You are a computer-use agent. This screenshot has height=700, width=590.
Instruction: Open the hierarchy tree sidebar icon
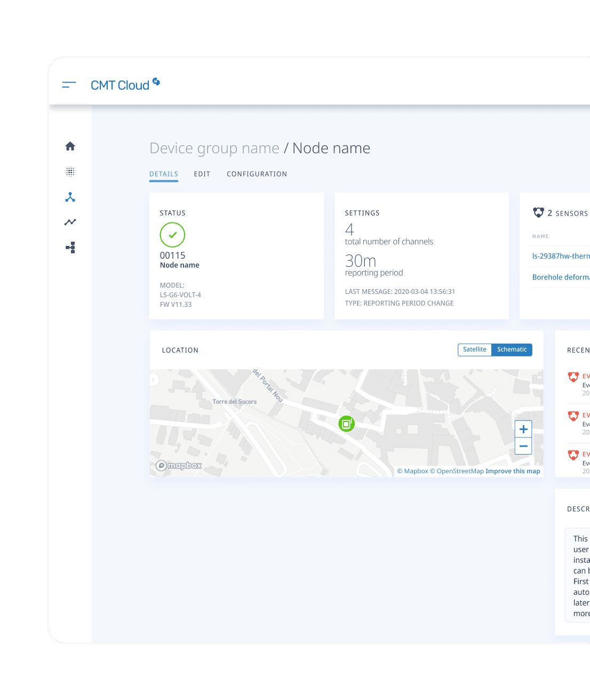coord(70,248)
